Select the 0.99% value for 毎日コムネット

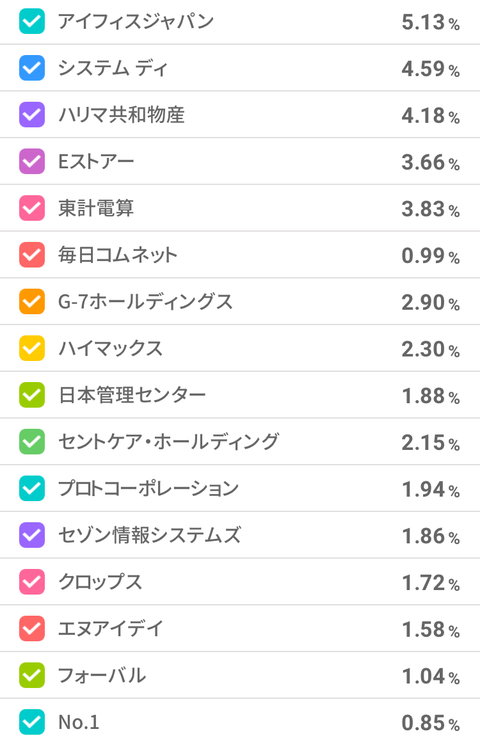(x=430, y=256)
